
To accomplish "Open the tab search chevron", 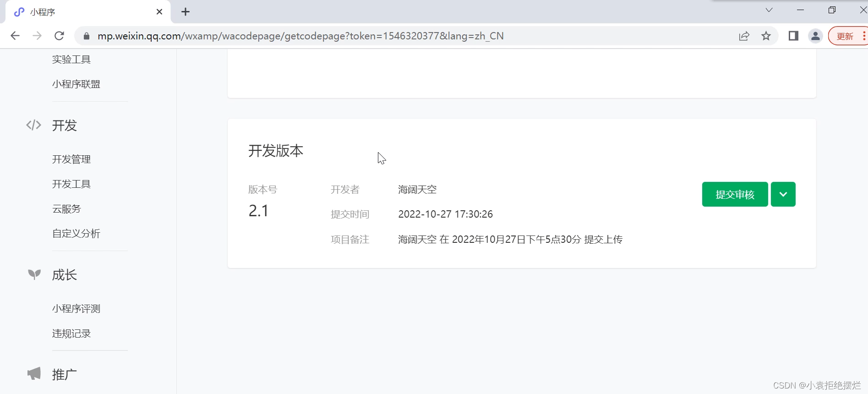I will [769, 10].
